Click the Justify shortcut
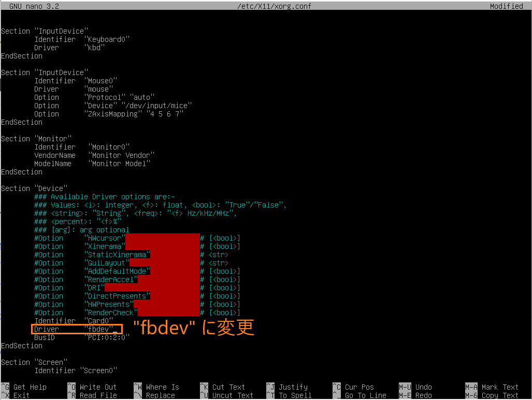The width and height of the screenshot is (532, 400). 293,387
